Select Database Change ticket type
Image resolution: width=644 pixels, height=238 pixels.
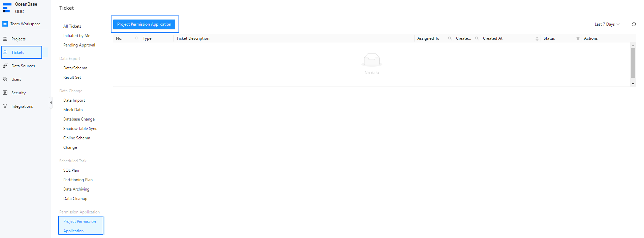[79, 119]
